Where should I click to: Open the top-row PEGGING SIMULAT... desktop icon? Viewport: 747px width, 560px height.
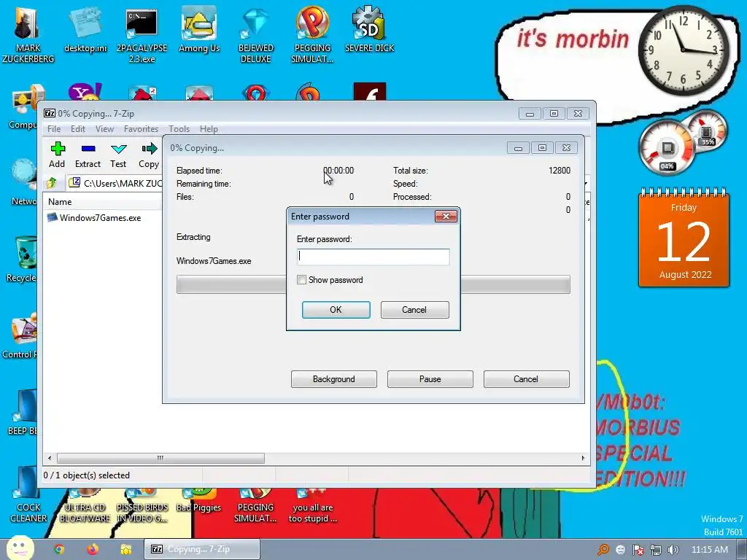click(312, 34)
